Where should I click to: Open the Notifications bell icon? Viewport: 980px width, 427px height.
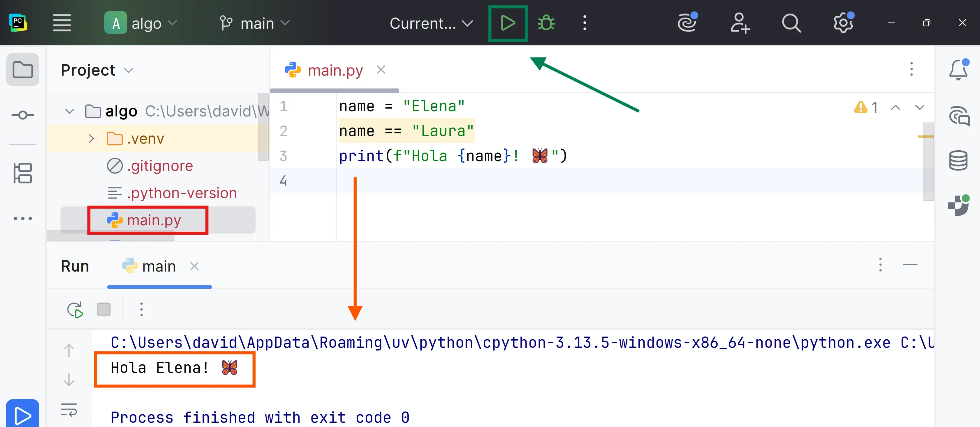[x=958, y=70]
